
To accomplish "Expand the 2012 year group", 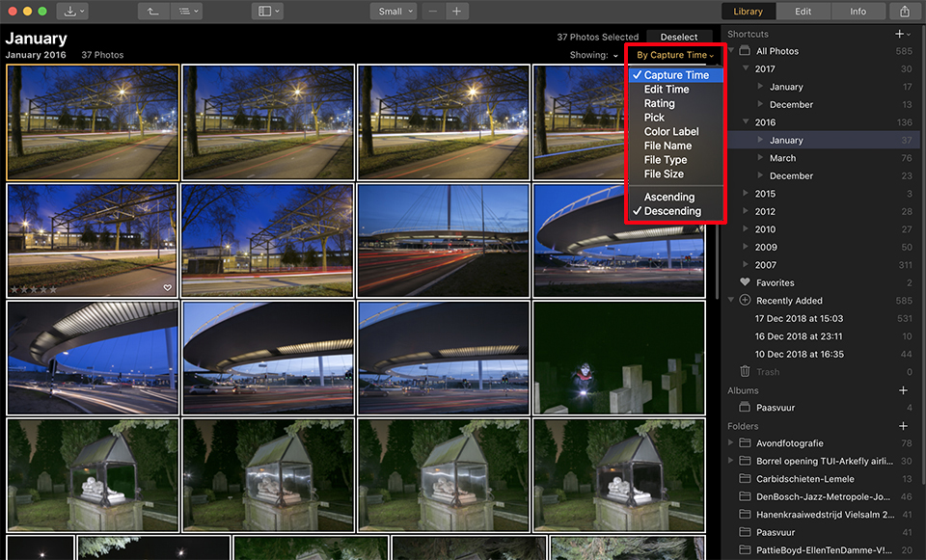I will (746, 211).
